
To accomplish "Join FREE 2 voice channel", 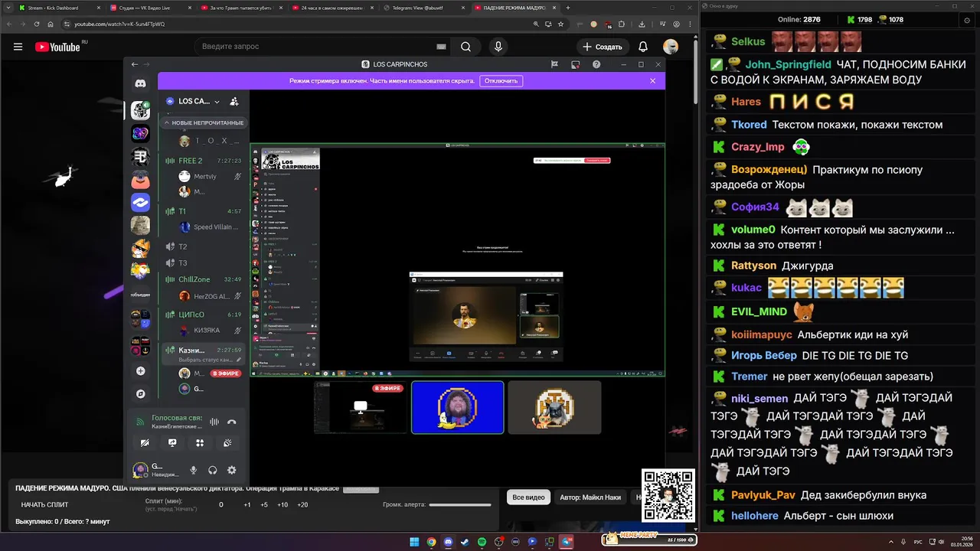I will tap(203, 161).
